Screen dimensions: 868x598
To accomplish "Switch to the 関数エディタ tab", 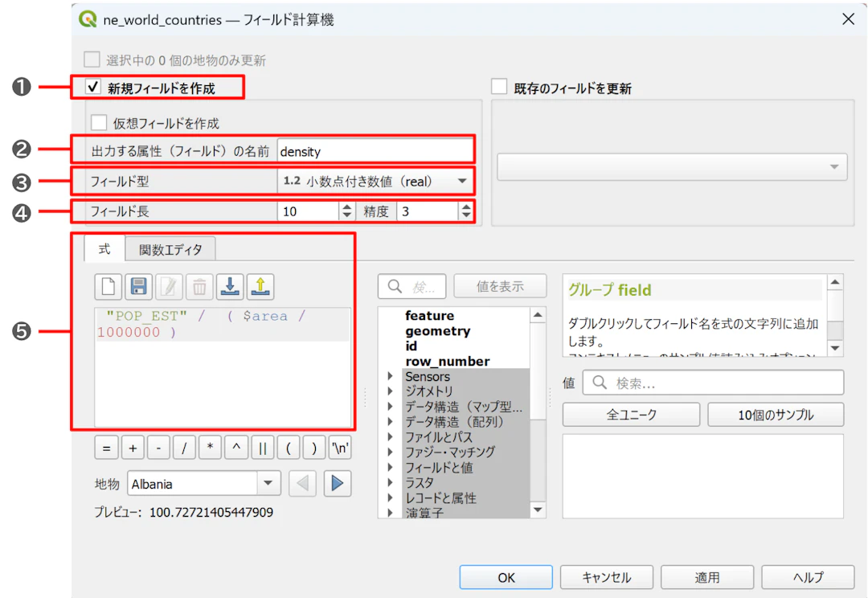I will (x=170, y=250).
